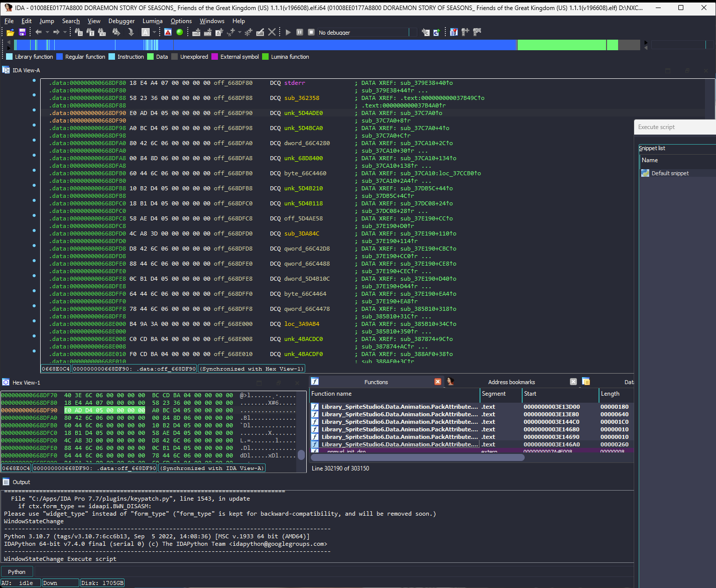716x588 pixels.
Task: Click the Default snippet icon
Action: [645, 173]
